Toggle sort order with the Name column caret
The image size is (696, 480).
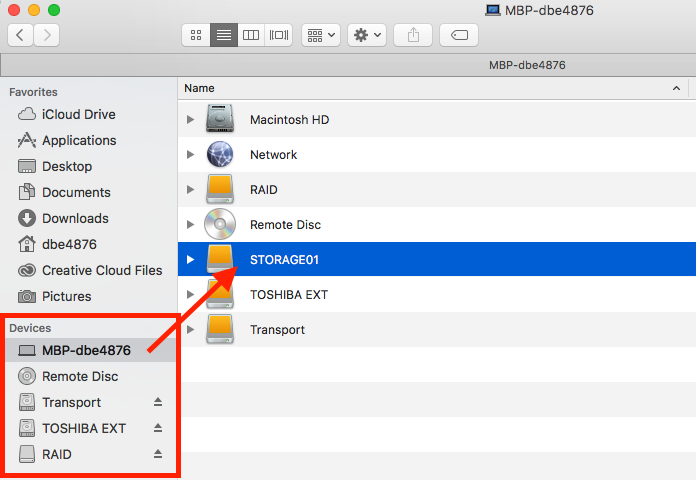click(676, 88)
